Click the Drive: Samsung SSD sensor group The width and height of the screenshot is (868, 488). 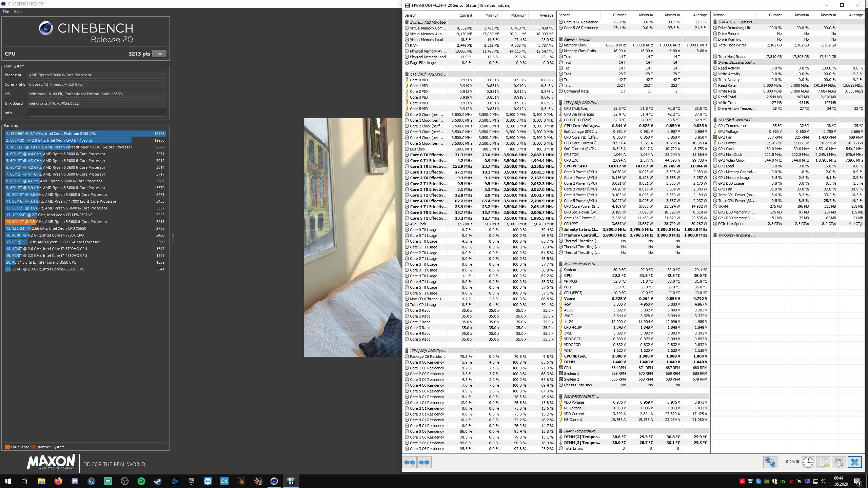click(x=788, y=62)
